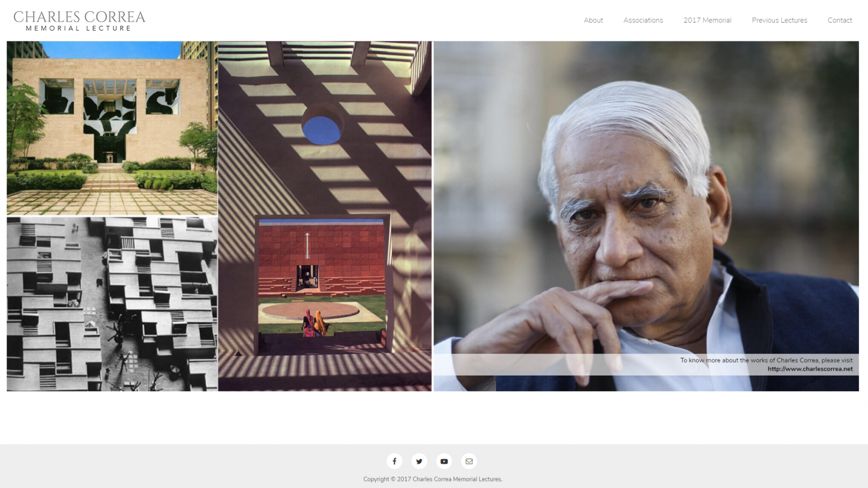Click the 'To know more' caption text
The height and width of the screenshot is (488, 868).
(766, 360)
